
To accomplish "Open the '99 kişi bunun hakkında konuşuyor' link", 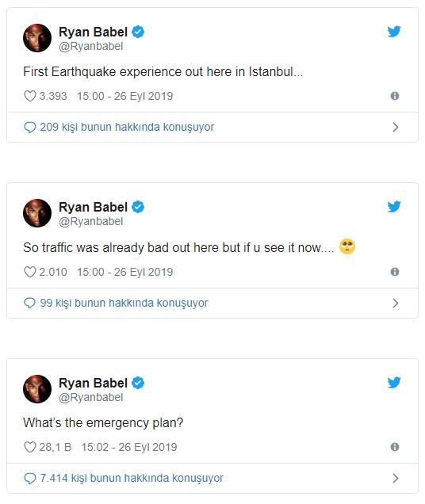I will coord(124,303).
